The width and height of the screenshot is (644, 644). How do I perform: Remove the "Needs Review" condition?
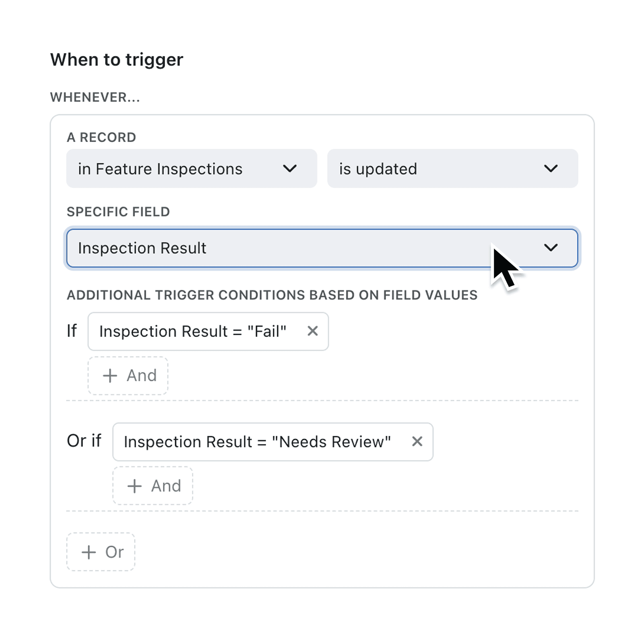coord(417,442)
